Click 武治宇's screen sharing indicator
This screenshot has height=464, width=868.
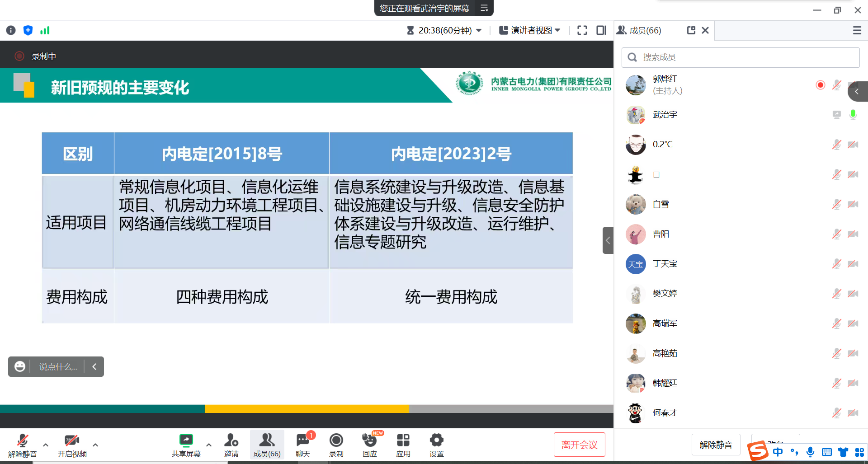coord(837,115)
